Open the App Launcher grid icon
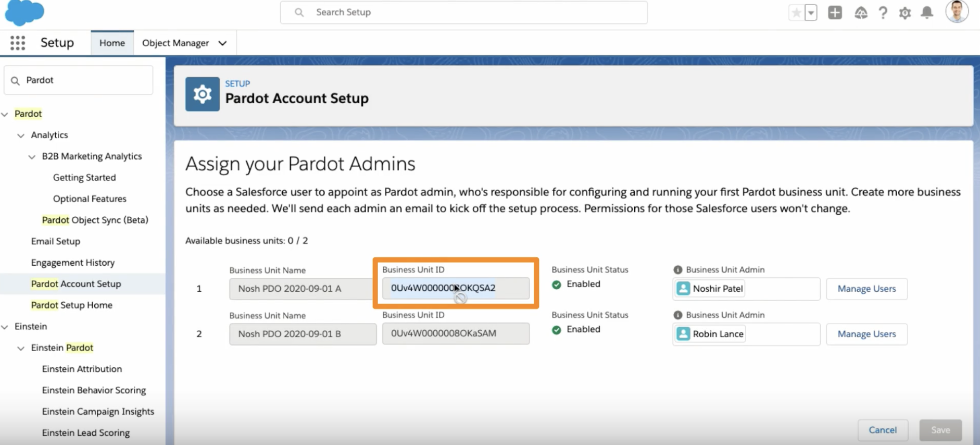The height and width of the screenshot is (445, 980). (18, 43)
